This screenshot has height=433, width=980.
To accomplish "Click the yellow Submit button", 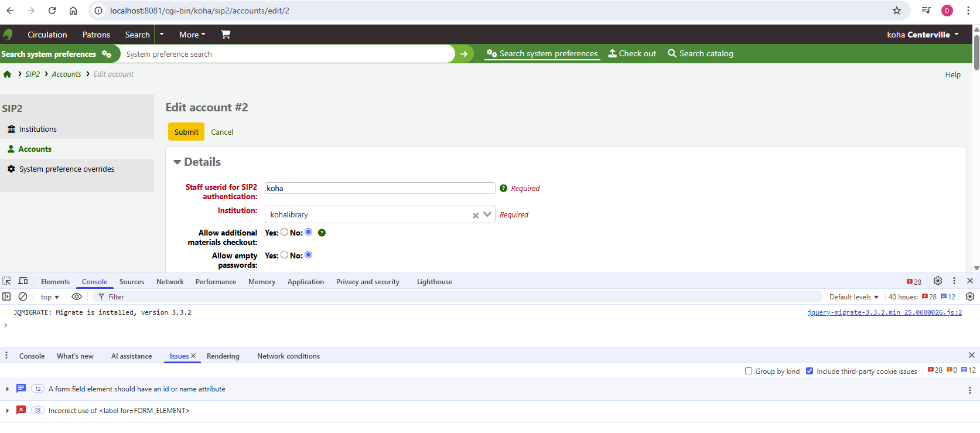I will click(x=186, y=132).
